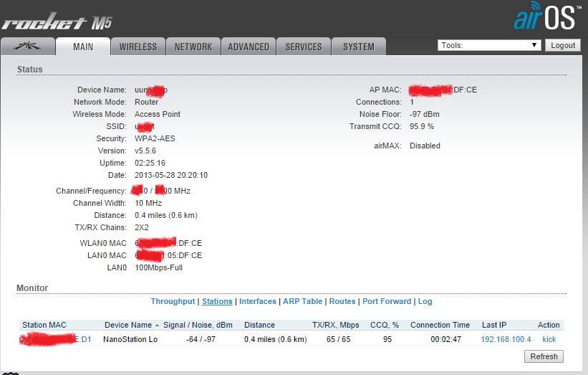This screenshot has width=588, height=375.
Task: Open the ARP Table link
Action: [303, 301]
